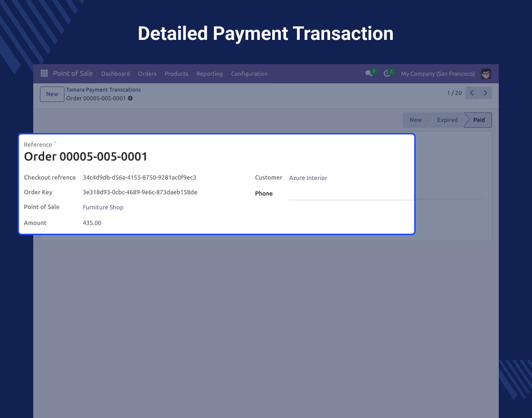Open the Dashboard menu
Screen dimensions: 532x418
pos(115,74)
